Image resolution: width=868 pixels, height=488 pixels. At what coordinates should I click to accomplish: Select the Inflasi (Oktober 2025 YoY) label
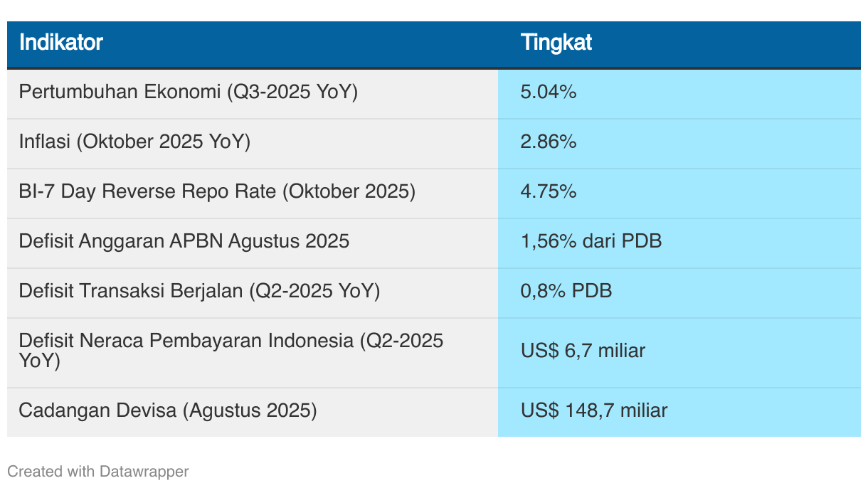135,142
